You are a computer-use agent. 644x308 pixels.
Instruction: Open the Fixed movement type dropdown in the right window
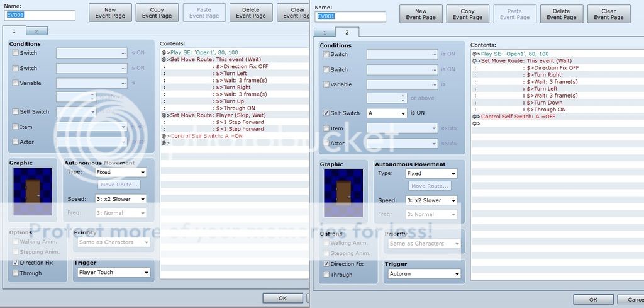[x=431, y=173]
